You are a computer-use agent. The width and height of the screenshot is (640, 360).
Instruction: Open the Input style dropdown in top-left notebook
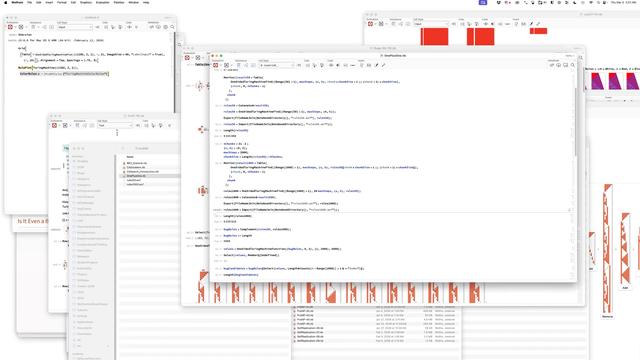click(x=75, y=27)
